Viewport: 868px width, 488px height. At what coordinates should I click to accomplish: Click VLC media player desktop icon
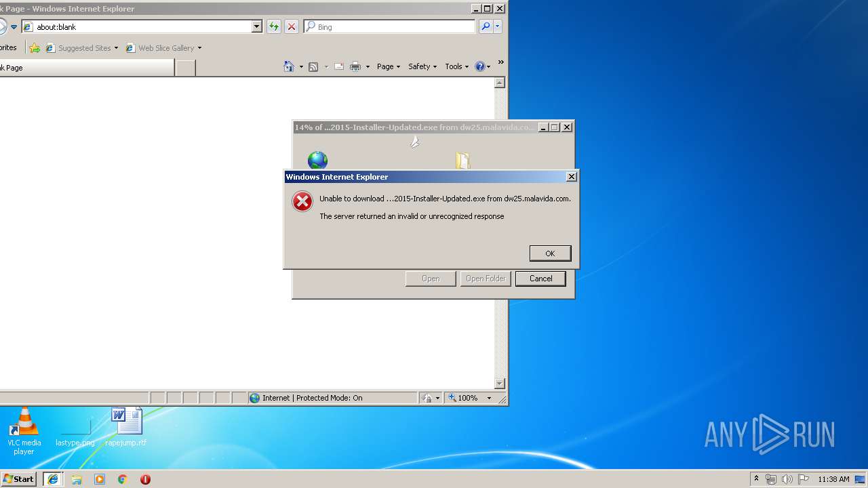click(24, 432)
